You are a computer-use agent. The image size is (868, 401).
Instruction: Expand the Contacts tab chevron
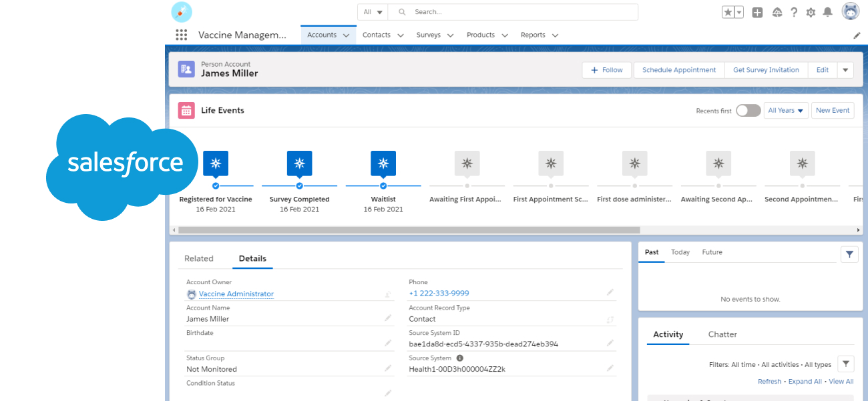pos(401,35)
